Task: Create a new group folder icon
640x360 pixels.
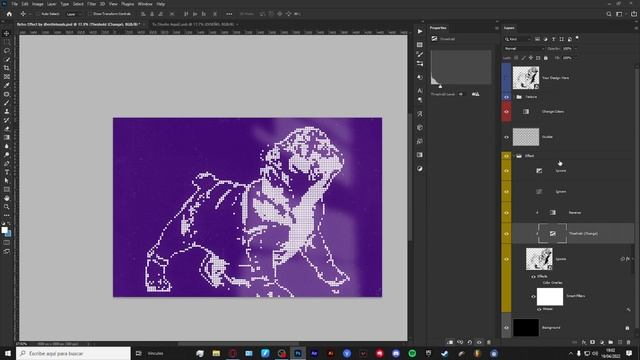Action: [611, 342]
